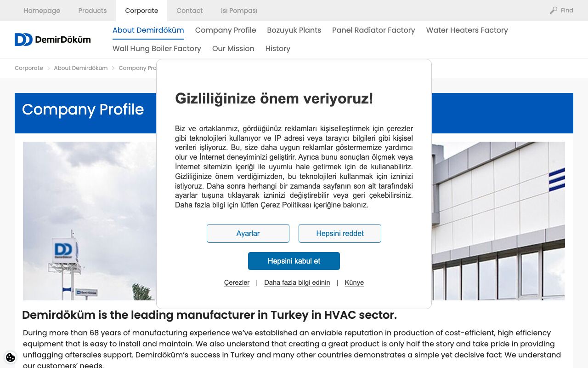
Task: Open Our Mission page
Action: click(233, 49)
